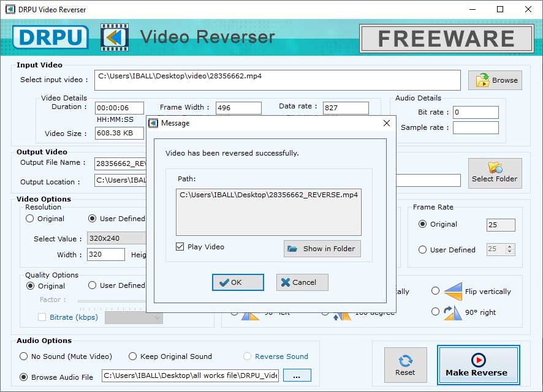543x392 pixels.
Task: Select Original frame rate radio
Action: [x=422, y=224]
